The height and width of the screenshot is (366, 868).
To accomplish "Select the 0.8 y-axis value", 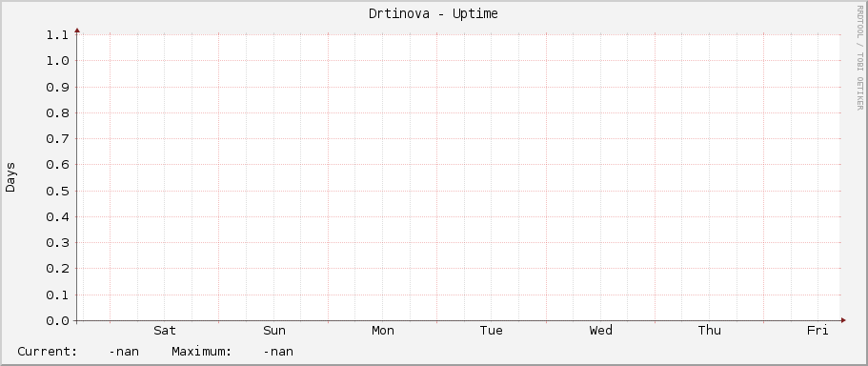I will [57, 113].
